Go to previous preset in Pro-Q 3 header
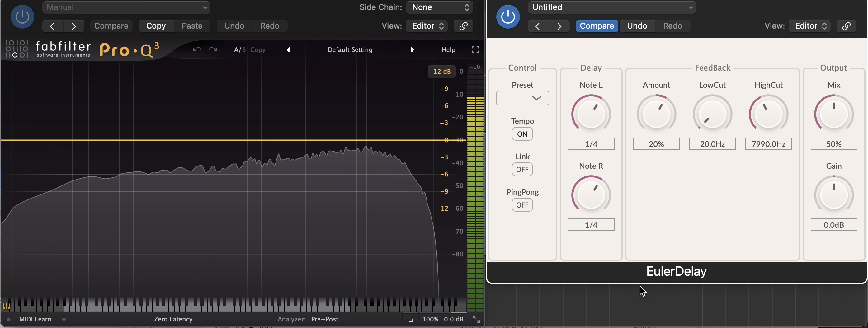Image resolution: width=868 pixels, height=328 pixels. tap(52, 26)
